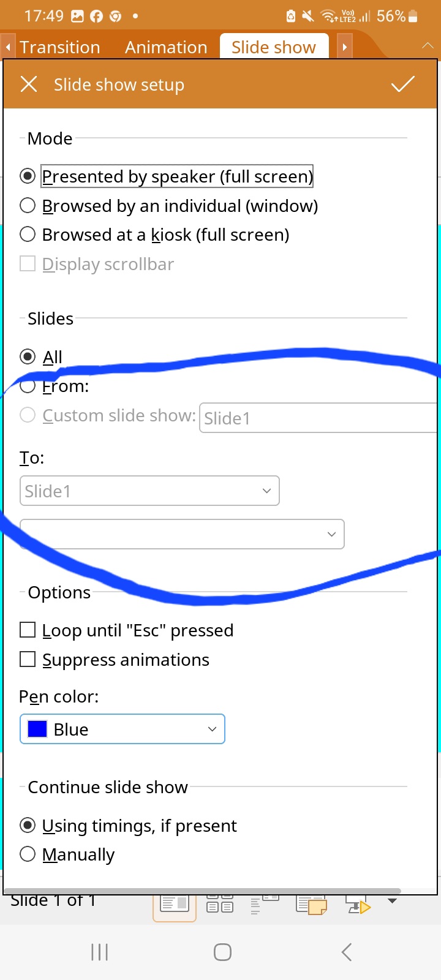Choose Manually to continue slide show
Screen dimensions: 441x980
tap(67, 854)
